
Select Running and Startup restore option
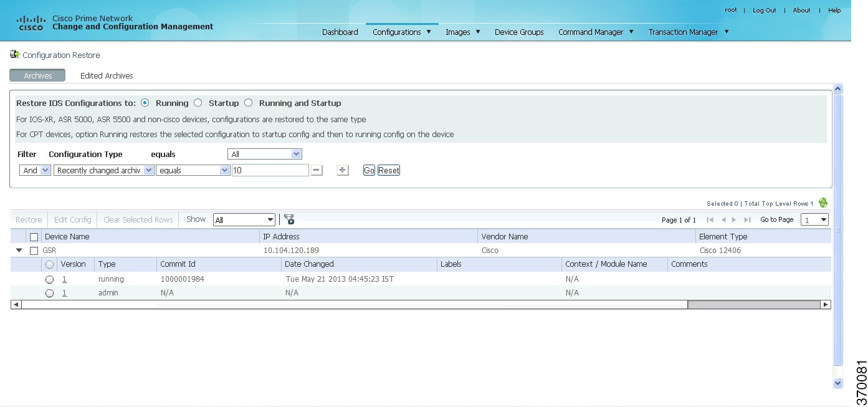249,103
